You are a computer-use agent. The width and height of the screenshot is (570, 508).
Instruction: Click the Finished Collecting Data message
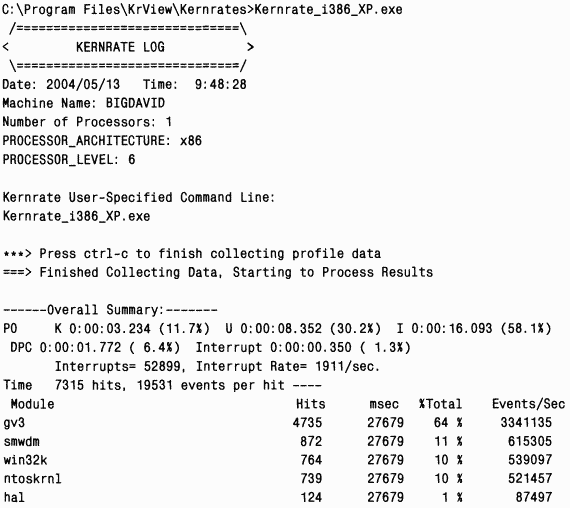click(218, 272)
